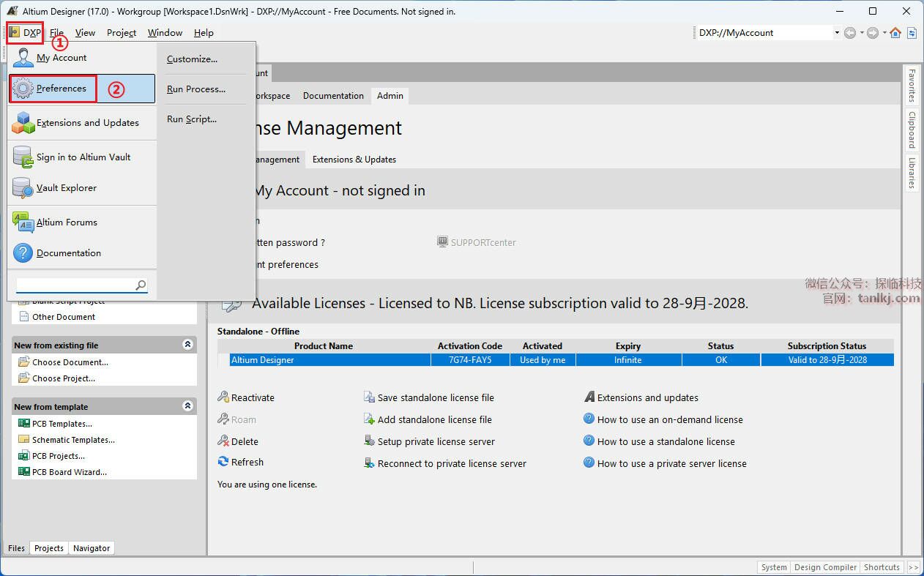Open the Libraries side panel tab
Viewport: 924px width, 576px height.
click(x=912, y=173)
